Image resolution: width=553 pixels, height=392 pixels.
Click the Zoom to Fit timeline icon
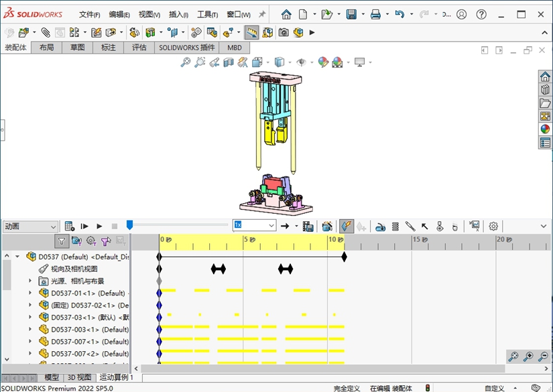pyautogui.click(x=513, y=356)
